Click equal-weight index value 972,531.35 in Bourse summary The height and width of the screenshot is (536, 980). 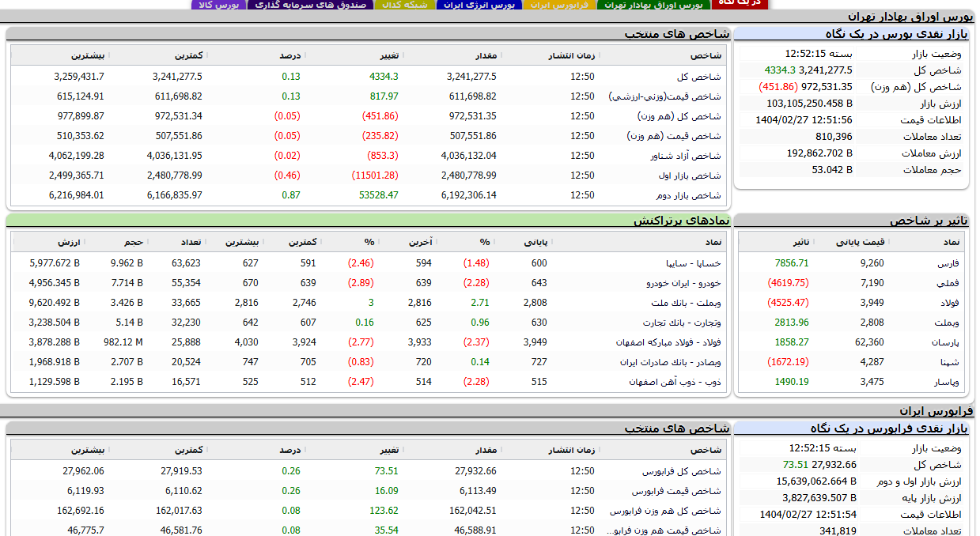tap(827, 87)
